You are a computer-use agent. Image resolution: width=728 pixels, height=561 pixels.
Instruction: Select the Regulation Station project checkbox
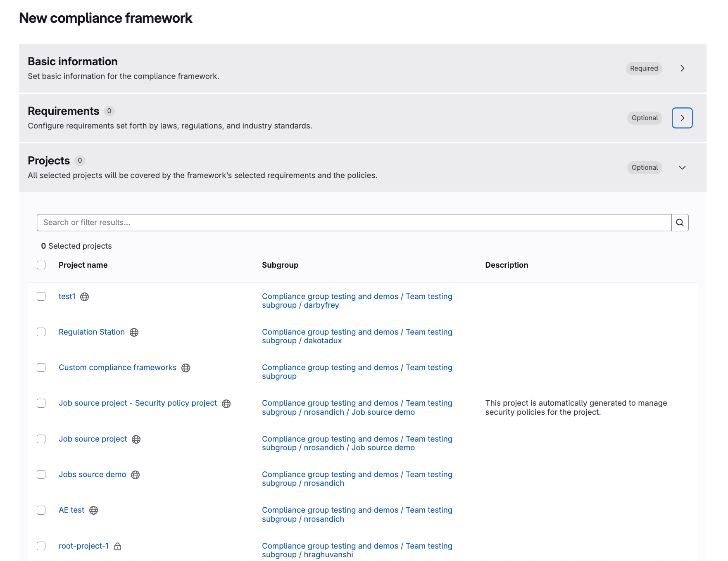coord(41,332)
